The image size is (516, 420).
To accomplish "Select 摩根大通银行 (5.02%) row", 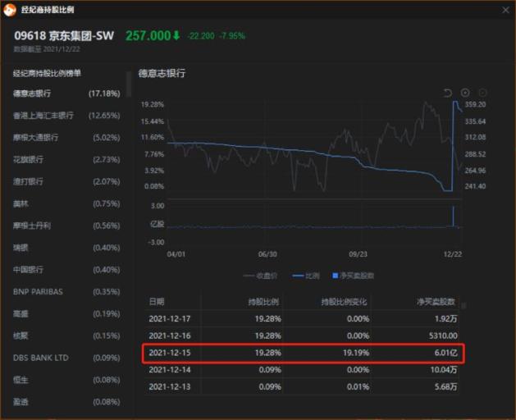I will tap(66, 138).
